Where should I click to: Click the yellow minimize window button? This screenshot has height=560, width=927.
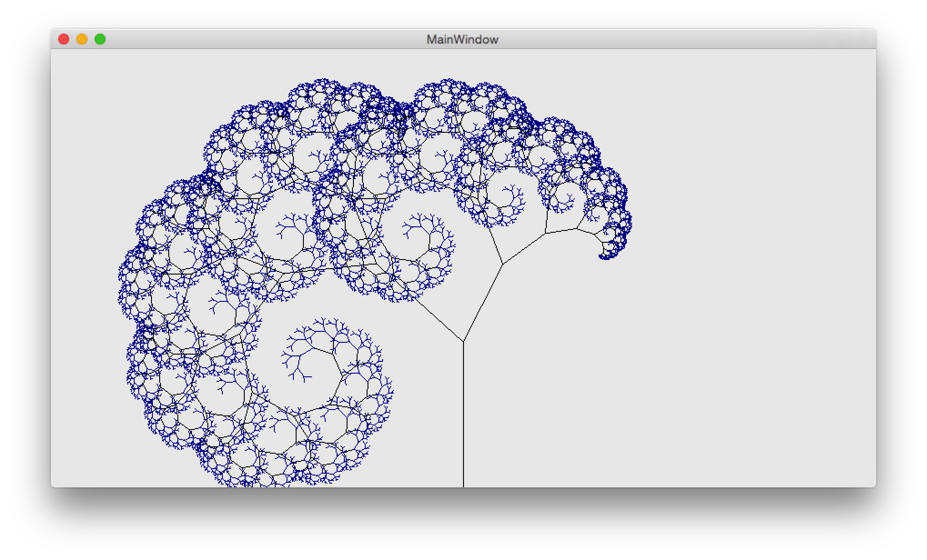tap(82, 40)
